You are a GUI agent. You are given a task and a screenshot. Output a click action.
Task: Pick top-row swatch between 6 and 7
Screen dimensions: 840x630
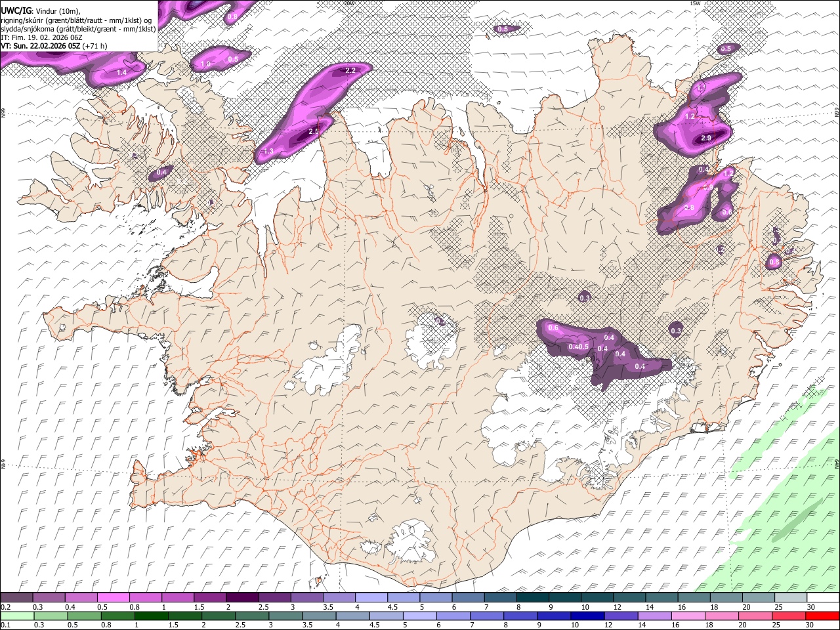[468, 597]
